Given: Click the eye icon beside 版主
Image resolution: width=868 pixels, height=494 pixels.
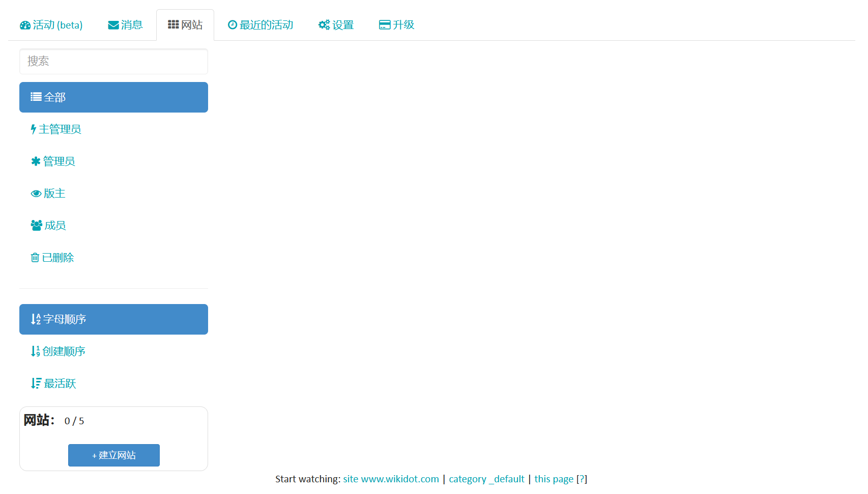Looking at the screenshot, I should 36,193.
